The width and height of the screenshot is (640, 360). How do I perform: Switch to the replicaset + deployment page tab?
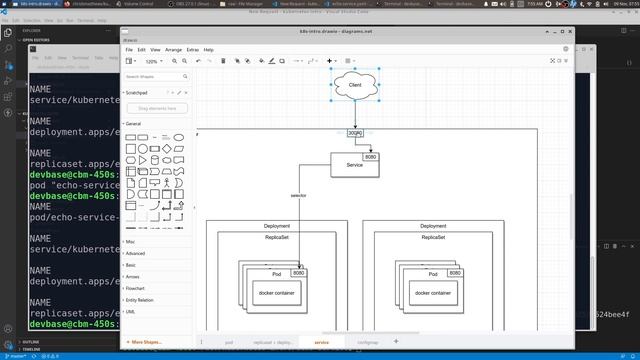272,342
